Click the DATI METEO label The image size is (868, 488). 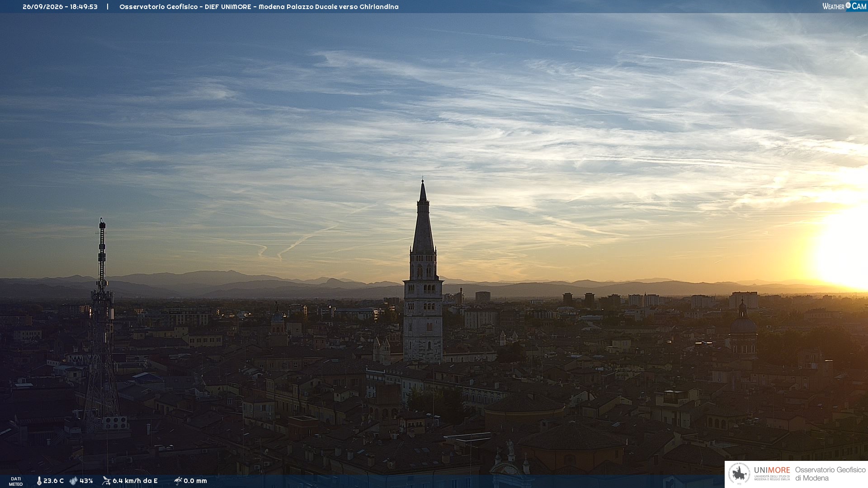(16, 481)
